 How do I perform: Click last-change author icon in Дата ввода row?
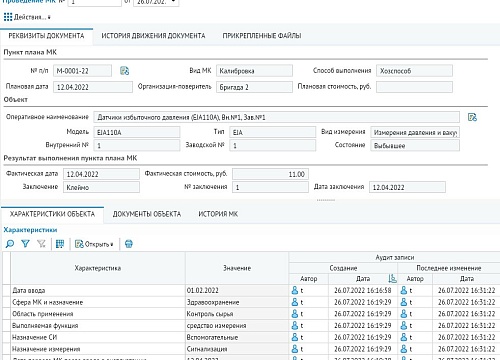[404, 290]
